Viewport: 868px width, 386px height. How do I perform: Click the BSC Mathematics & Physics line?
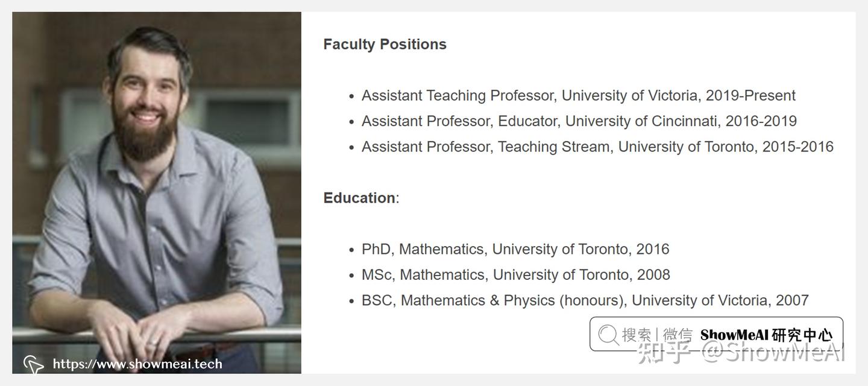click(x=585, y=300)
